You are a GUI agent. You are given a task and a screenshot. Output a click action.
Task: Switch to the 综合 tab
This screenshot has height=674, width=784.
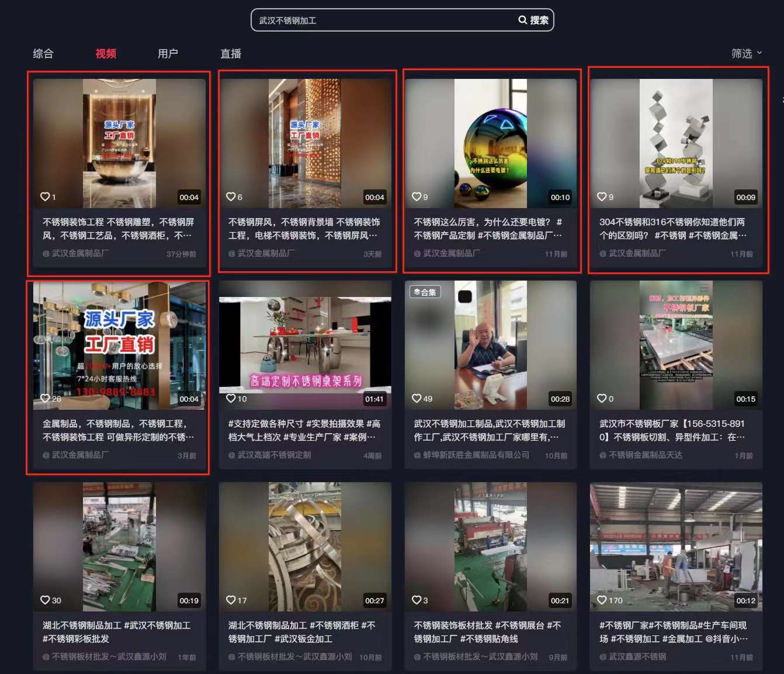(x=43, y=54)
